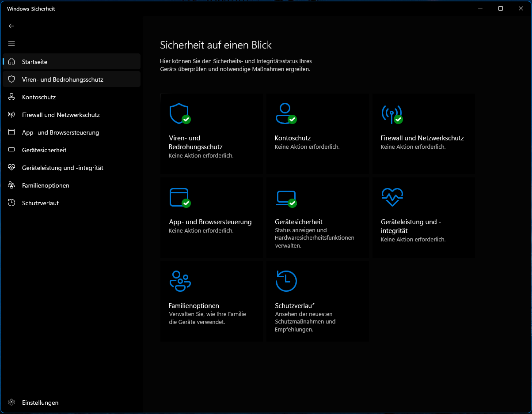Viewport: 532px width, 414px height.
Task: Maximize the Windows-Sicherheit window
Action: 500,8
